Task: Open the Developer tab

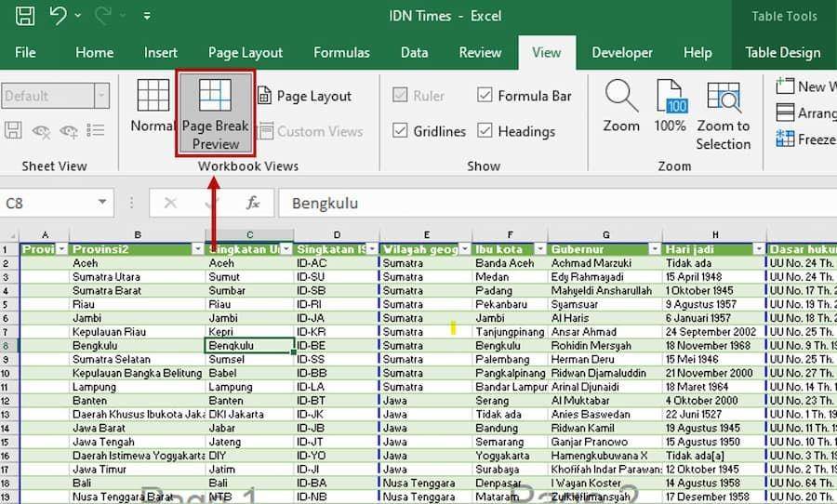Action: (x=622, y=52)
